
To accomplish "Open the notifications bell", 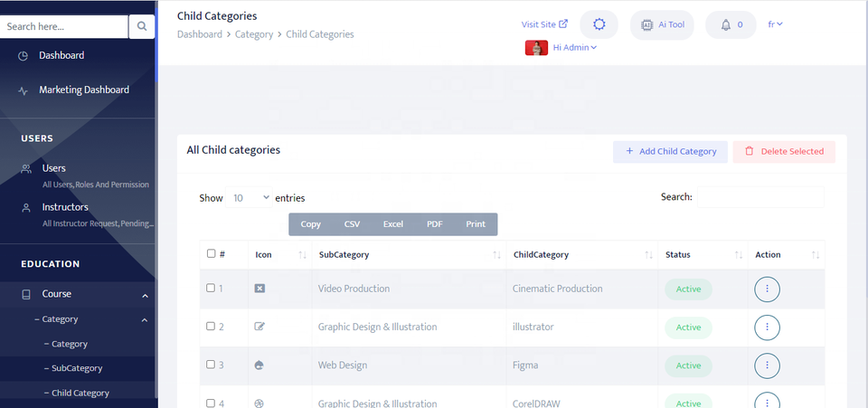I will (731, 25).
